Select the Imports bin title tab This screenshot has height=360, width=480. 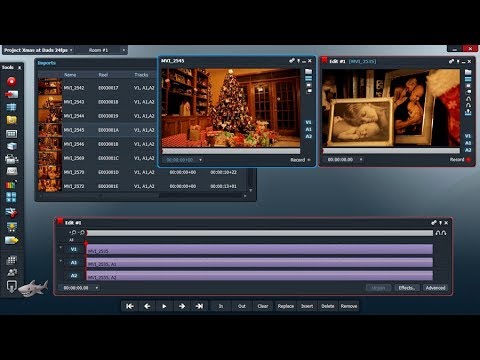pyautogui.click(x=47, y=63)
